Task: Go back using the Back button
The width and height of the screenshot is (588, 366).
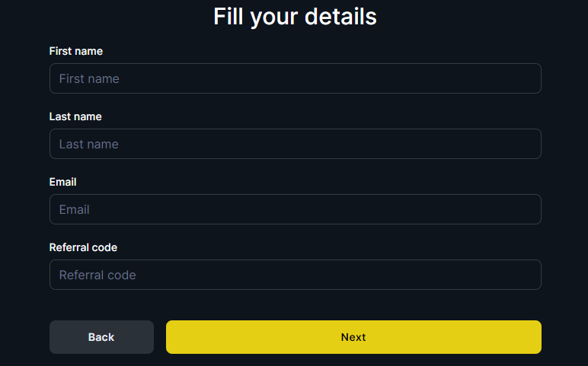Action: [x=101, y=337]
